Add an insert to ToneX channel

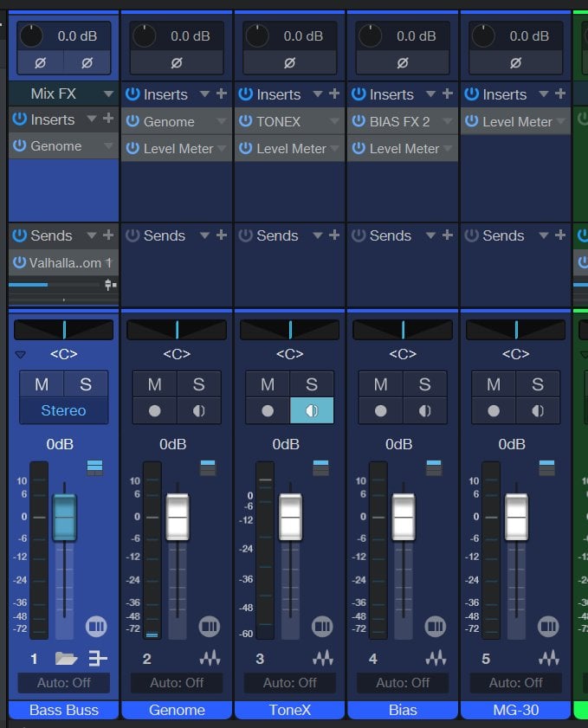click(334, 93)
